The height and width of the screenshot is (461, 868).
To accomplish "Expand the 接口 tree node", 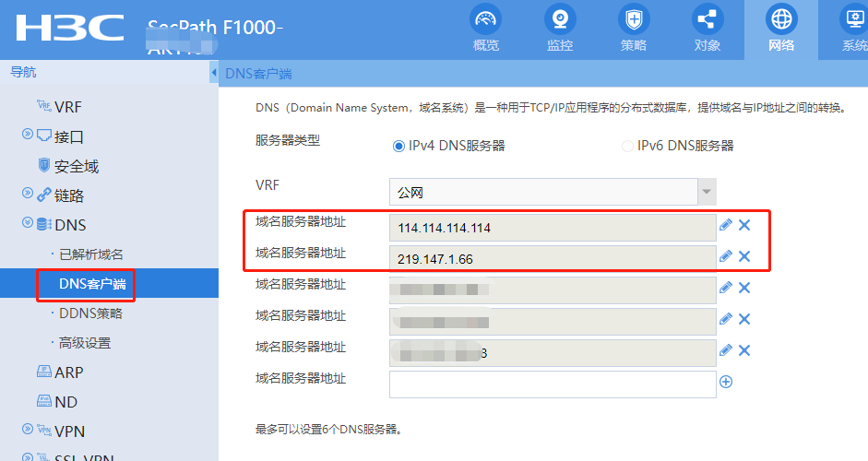I will 28,136.
